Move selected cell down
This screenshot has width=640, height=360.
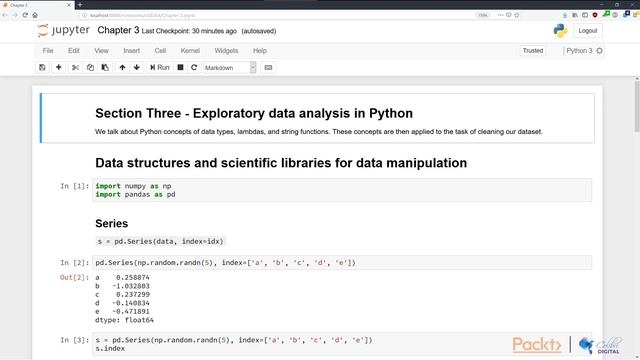click(137, 67)
